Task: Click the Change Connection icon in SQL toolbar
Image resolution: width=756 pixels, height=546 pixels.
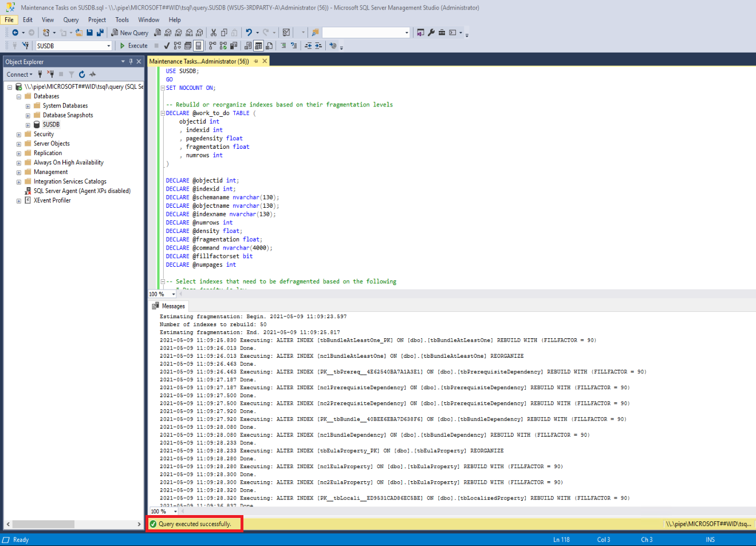Action: (25, 45)
